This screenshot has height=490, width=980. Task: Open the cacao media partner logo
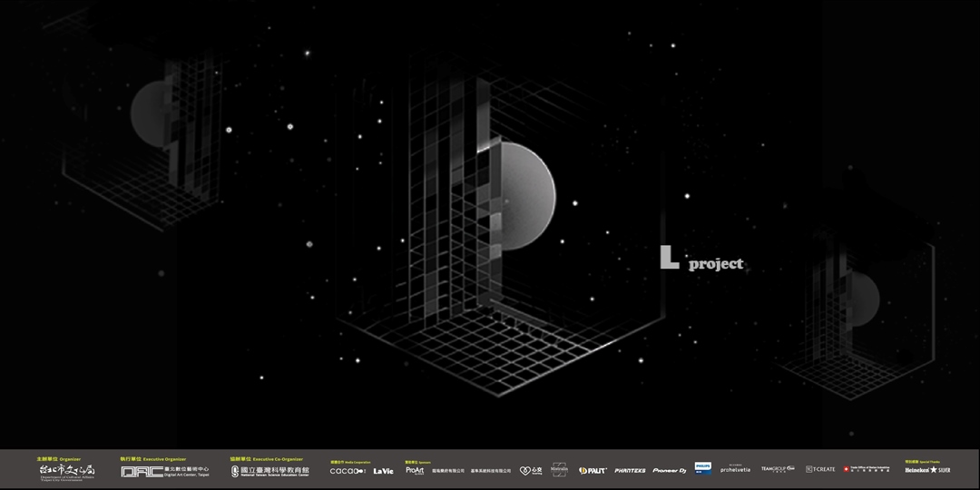347,471
